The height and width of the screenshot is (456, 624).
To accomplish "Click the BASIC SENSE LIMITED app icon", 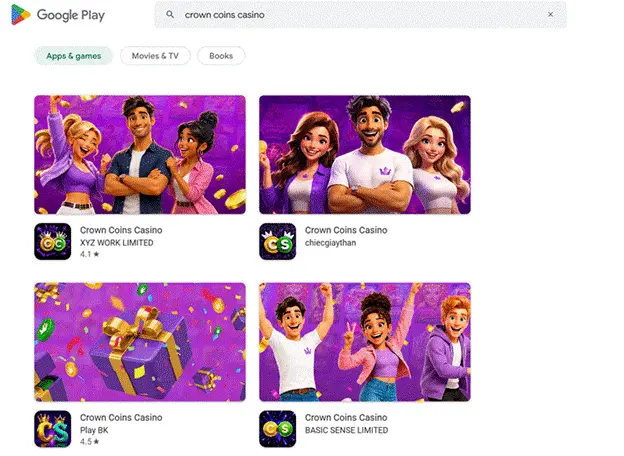I will coord(277,429).
